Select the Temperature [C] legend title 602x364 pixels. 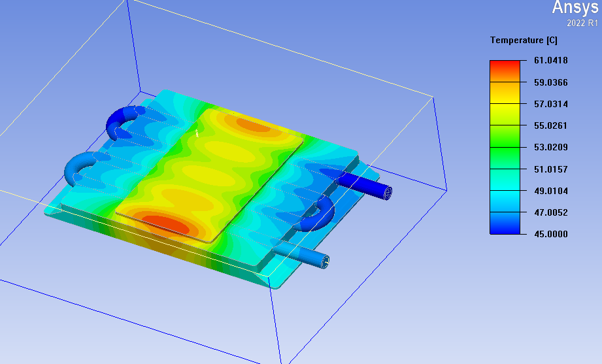[x=524, y=41]
